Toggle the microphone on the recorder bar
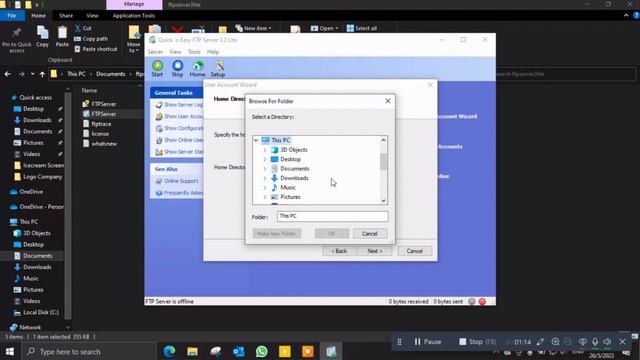The height and width of the screenshot is (360, 640). (595, 342)
